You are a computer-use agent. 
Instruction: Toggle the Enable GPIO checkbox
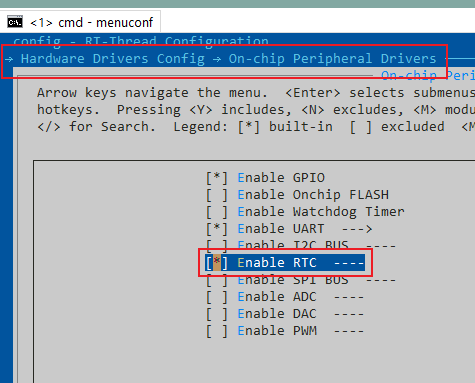coord(217,178)
